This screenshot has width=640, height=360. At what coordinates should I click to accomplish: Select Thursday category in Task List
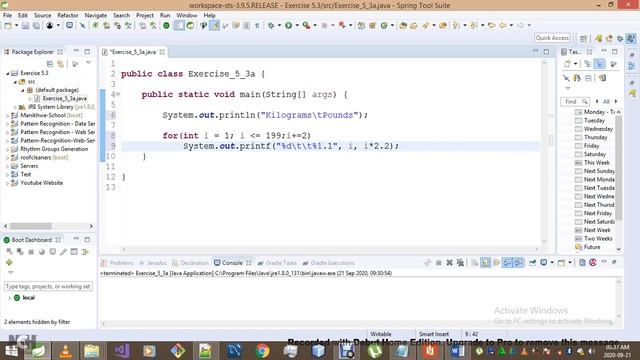[596, 138]
